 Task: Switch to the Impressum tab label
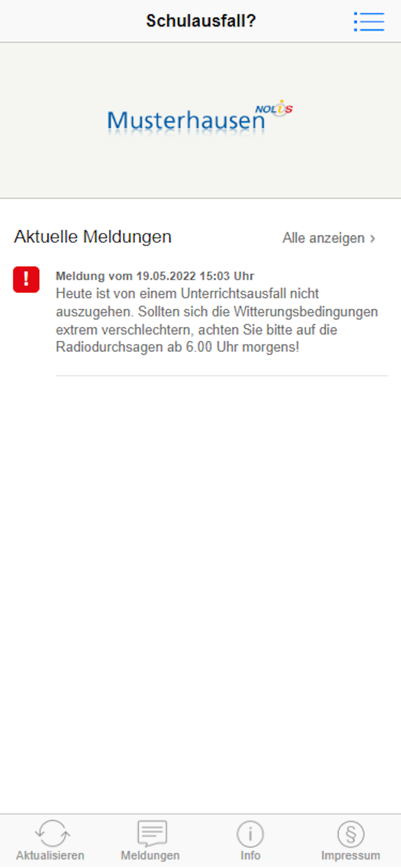pos(351,855)
